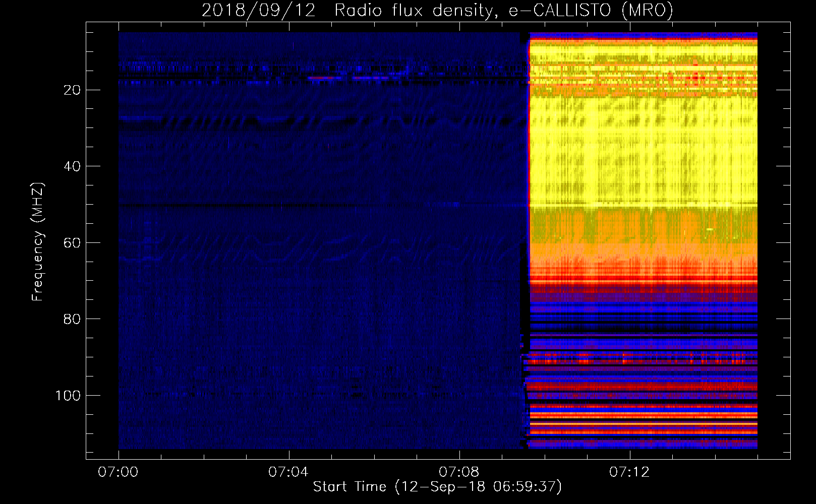
Task: Click the 100 frequency tick label
Action: point(68,396)
